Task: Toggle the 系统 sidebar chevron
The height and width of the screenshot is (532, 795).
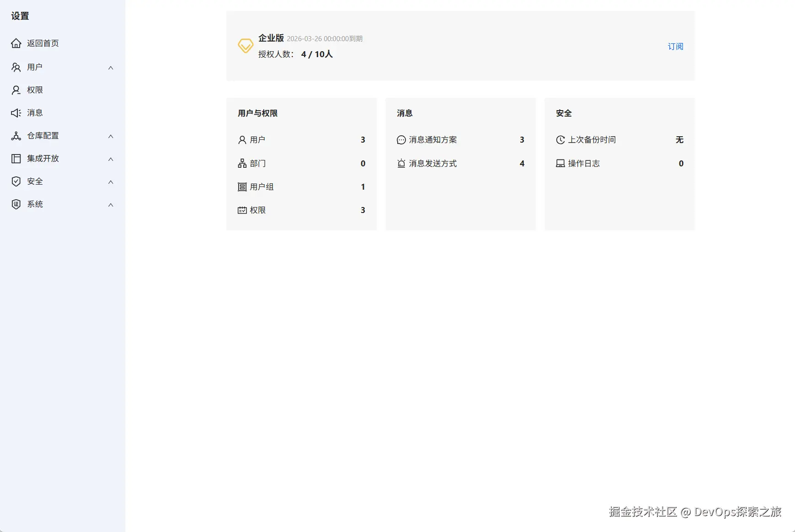Action: [111, 205]
